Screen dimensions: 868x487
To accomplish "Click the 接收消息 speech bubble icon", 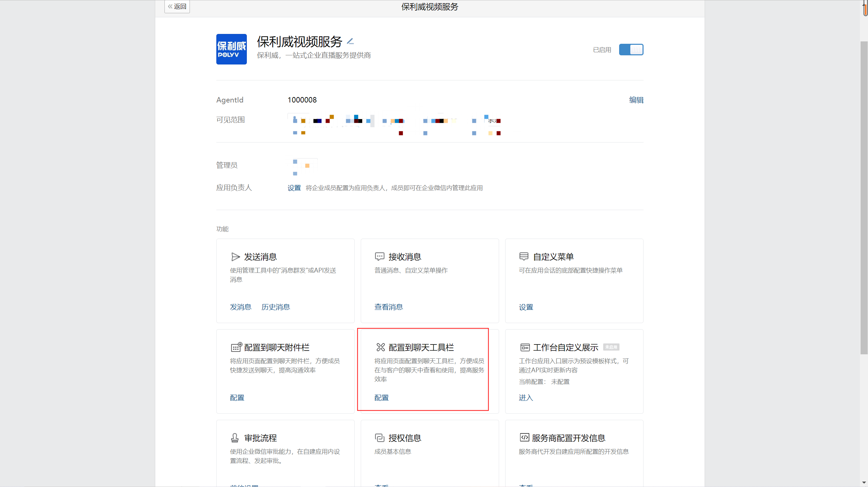I will (379, 257).
